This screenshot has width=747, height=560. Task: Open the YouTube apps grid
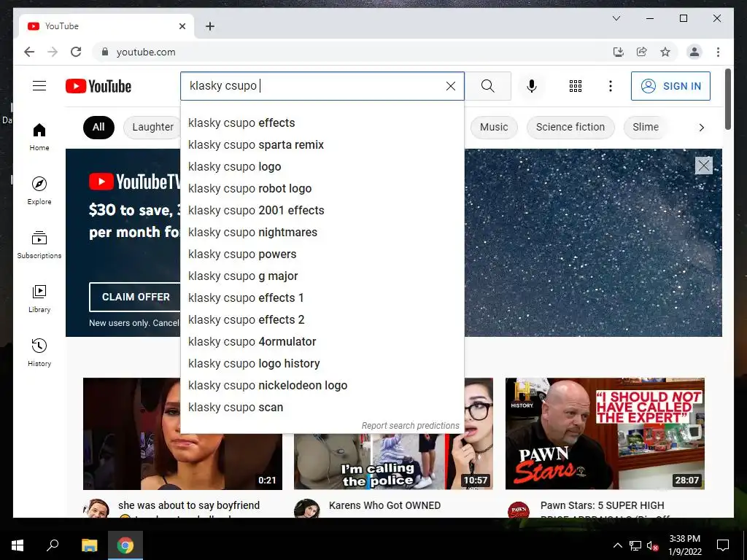pyautogui.click(x=576, y=86)
